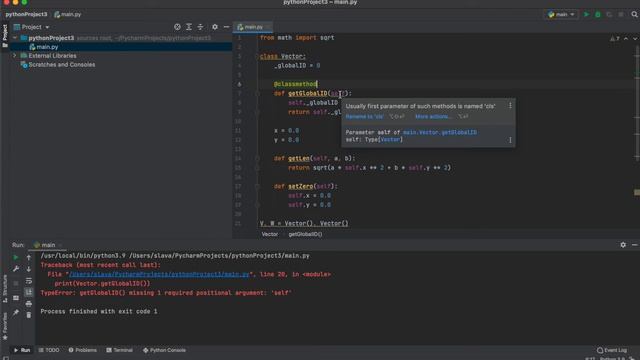Toggle the Structure side tool button

point(5,289)
